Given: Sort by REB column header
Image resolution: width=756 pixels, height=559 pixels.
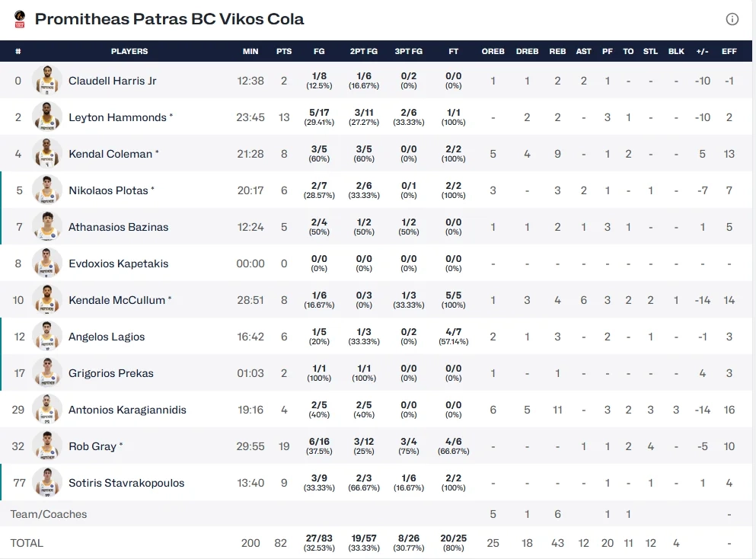Looking at the screenshot, I should point(557,52).
